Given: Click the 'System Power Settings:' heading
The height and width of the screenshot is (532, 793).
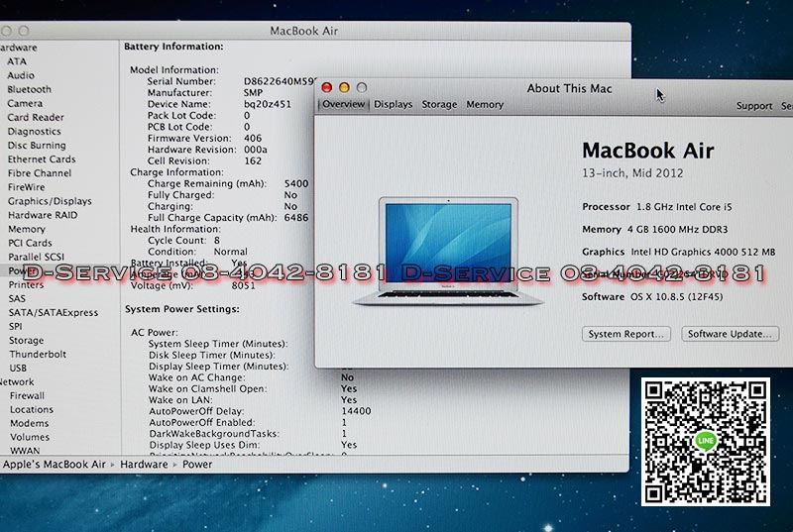Looking at the screenshot, I should [x=182, y=309].
